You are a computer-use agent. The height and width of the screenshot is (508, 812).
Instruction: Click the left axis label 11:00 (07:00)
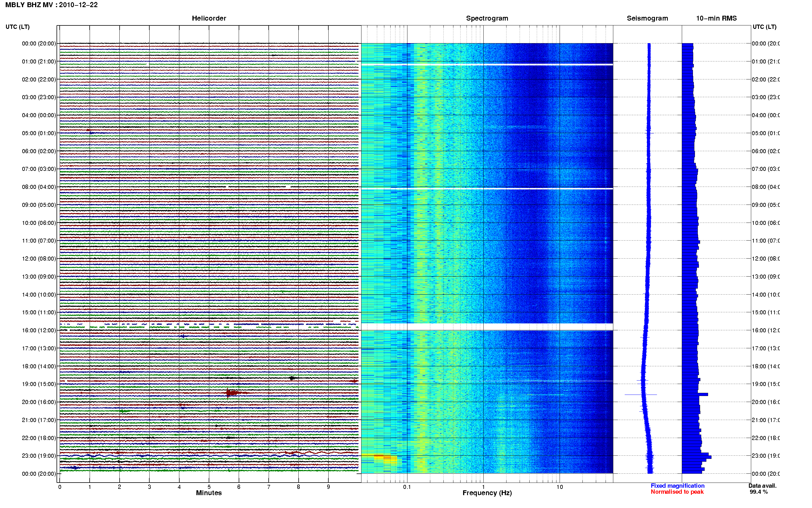point(39,241)
